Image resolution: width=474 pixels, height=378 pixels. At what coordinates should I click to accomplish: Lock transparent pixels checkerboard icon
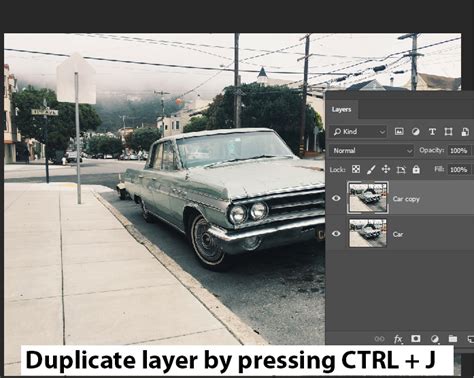pos(356,169)
